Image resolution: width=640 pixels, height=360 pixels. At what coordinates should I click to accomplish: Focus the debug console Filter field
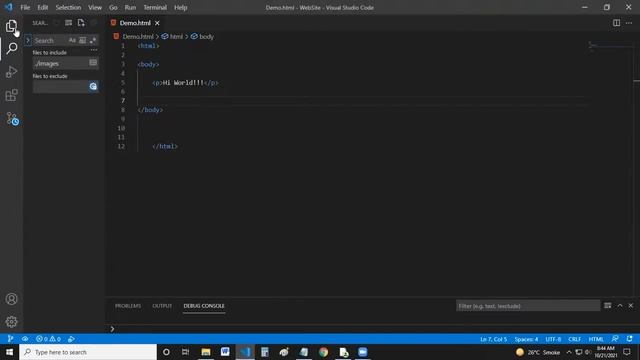click(x=528, y=305)
